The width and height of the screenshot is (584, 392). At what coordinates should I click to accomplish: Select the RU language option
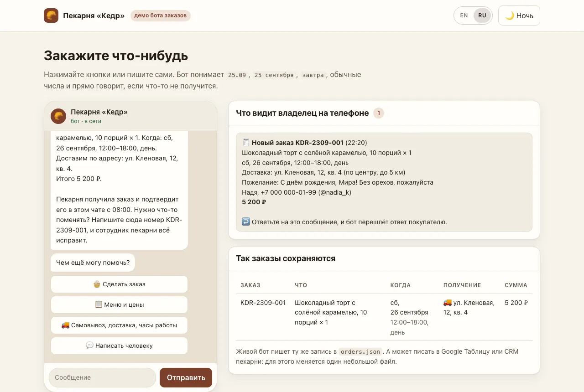pos(482,15)
